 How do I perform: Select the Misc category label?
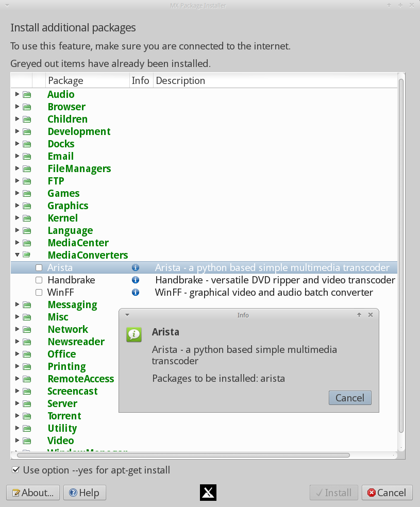point(58,317)
